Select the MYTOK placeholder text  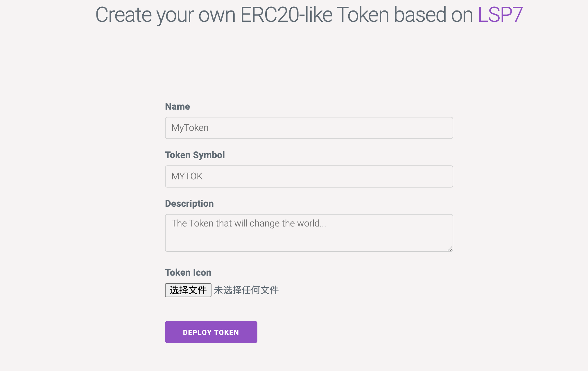coord(187,176)
